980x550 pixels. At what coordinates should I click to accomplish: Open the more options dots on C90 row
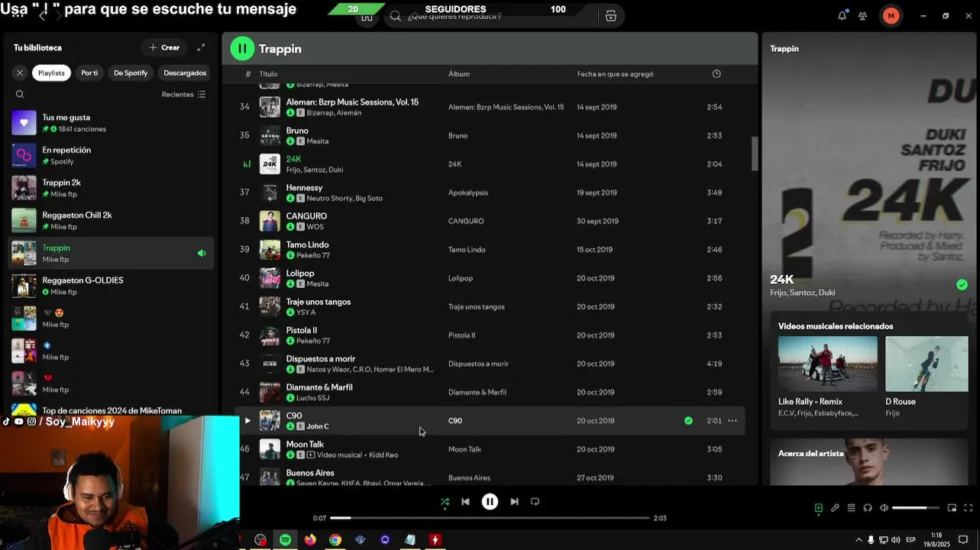click(733, 421)
